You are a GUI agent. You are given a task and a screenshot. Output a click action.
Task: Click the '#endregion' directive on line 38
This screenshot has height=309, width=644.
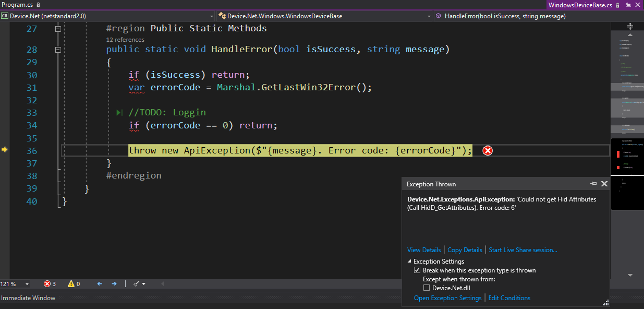coord(134,176)
